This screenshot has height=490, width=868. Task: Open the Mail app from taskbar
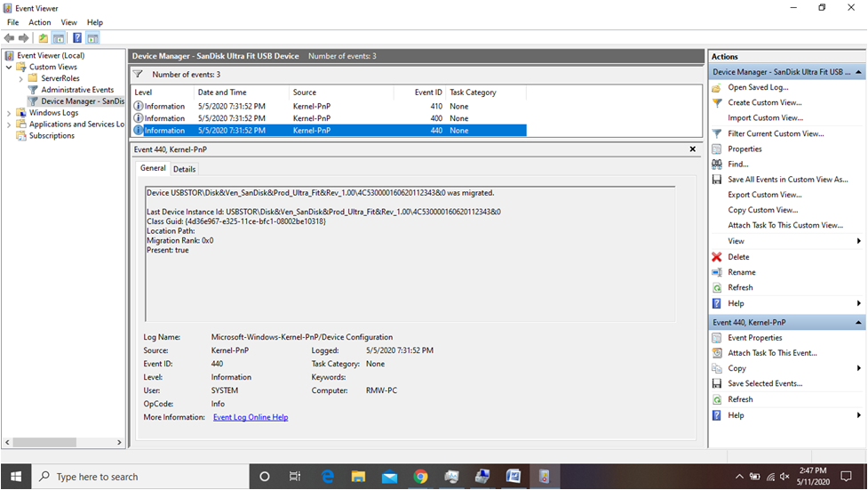coord(390,477)
